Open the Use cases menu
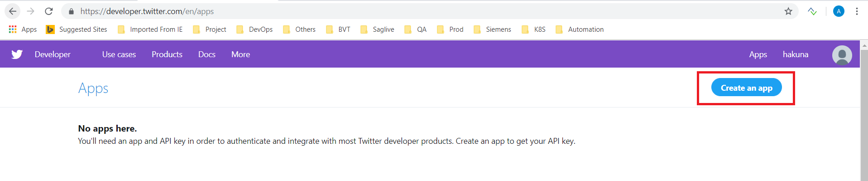The width and height of the screenshot is (868, 181). point(119,54)
